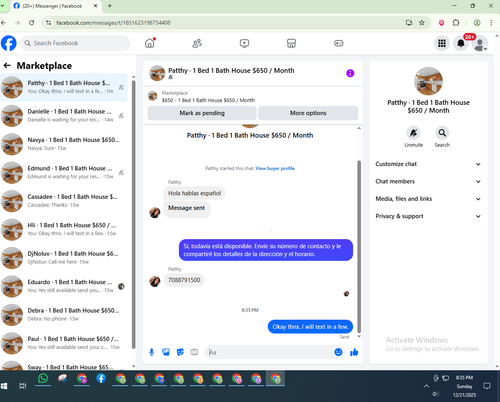The width and height of the screenshot is (500, 402).
Task: Open the Gaming icon in top navigation
Action: tap(339, 43)
